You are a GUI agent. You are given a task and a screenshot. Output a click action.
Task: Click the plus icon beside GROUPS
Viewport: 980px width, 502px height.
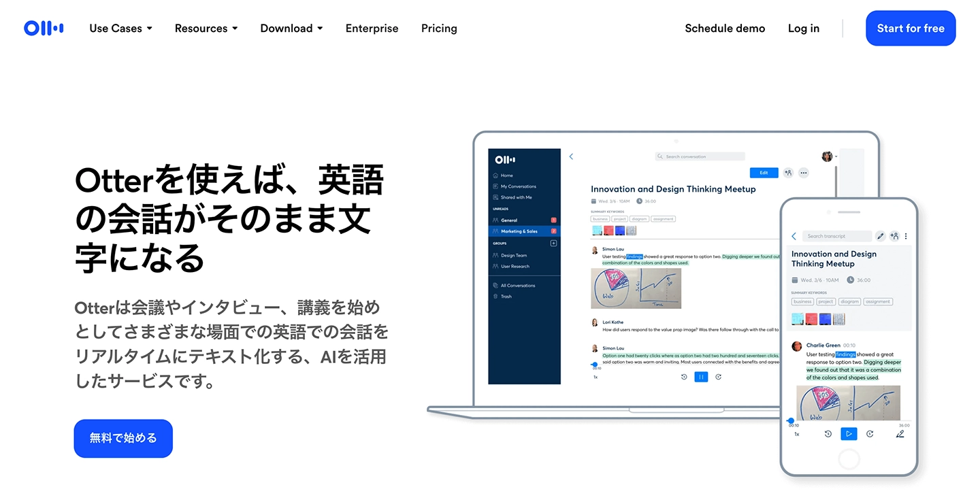(x=553, y=243)
